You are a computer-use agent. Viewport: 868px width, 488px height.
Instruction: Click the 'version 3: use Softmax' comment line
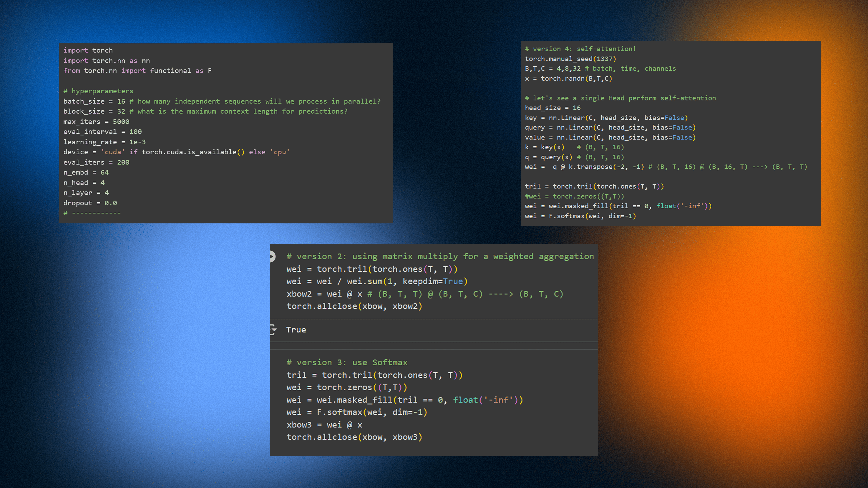click(347, 362)
